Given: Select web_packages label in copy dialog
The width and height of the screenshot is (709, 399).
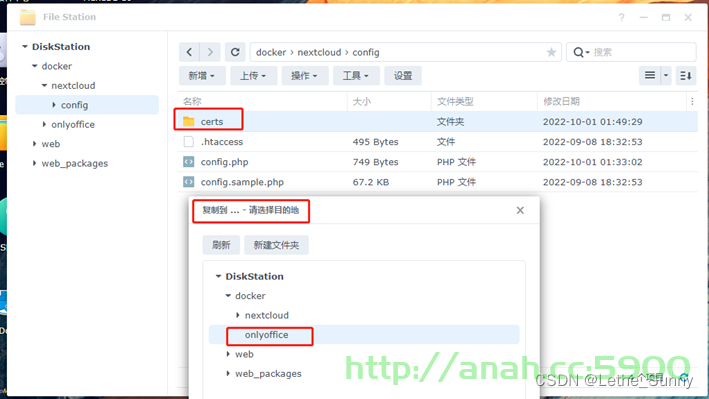Looking at the screenshot, I should pos(268,374).
